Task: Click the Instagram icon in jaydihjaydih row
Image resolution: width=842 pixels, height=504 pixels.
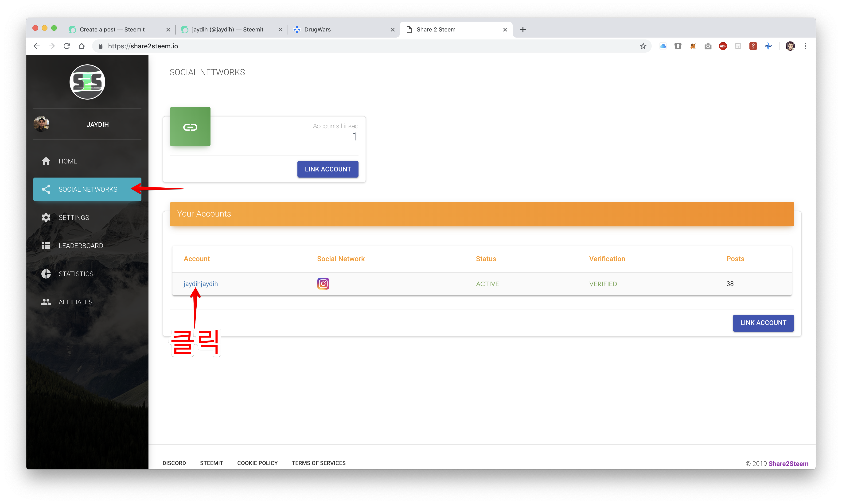Action: pyautogui.click(x=323, y=283)
